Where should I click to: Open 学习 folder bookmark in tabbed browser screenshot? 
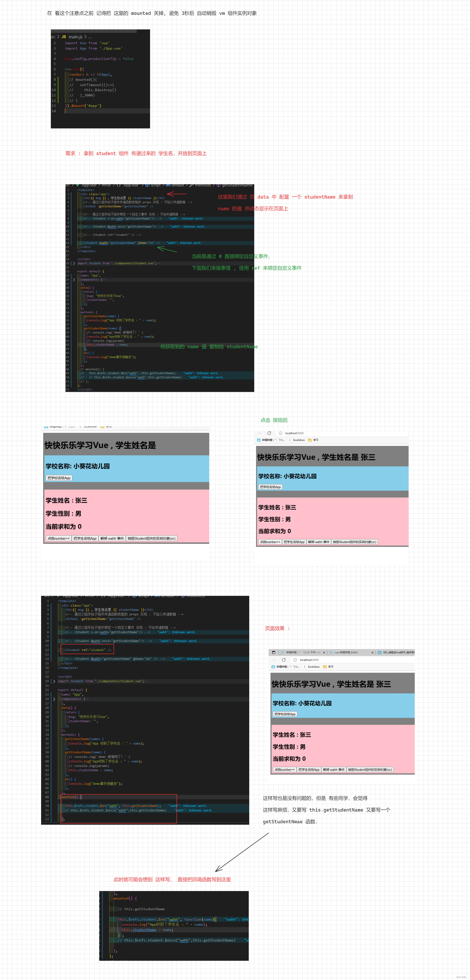click(328, 666)
